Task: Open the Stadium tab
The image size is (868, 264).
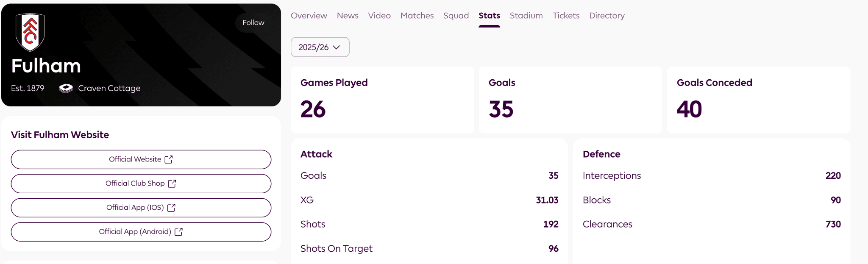Action: (526, 15)
